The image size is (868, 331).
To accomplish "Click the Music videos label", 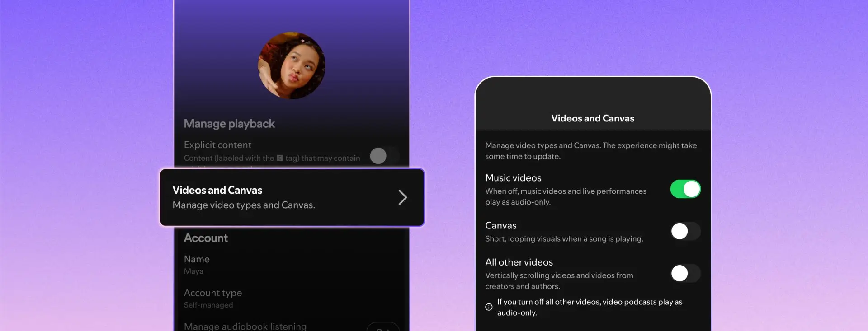I will pyautogui.click(x=513, y=178).
